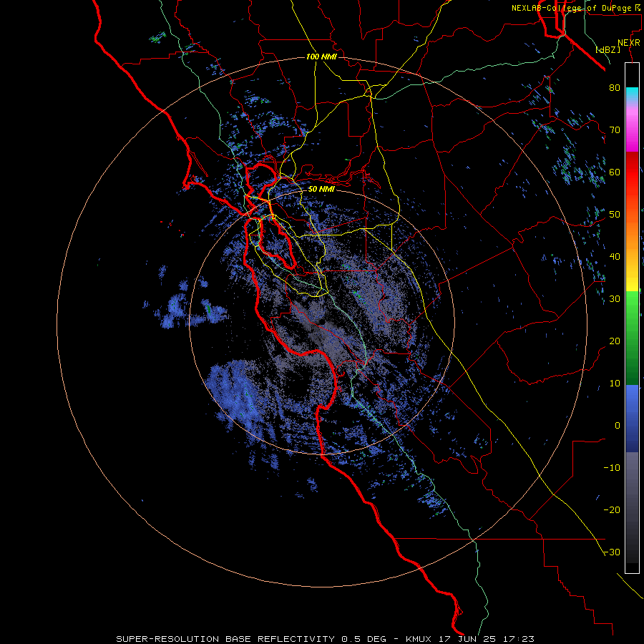Image resolution: width=644 pixels, height=644 pixels.
Task: Click the Super-Resolution Base Reflectivity caption text
Action: [225, 639]
